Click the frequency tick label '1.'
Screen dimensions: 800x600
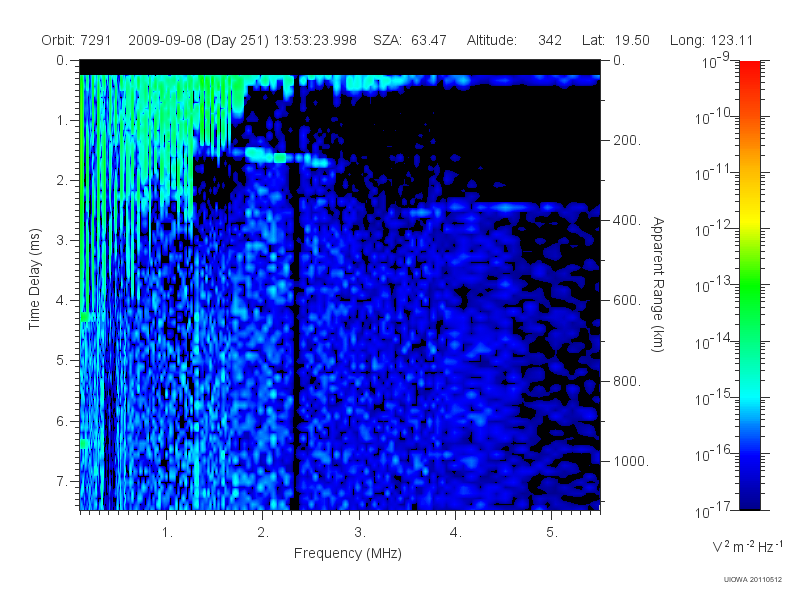point(167,533)
